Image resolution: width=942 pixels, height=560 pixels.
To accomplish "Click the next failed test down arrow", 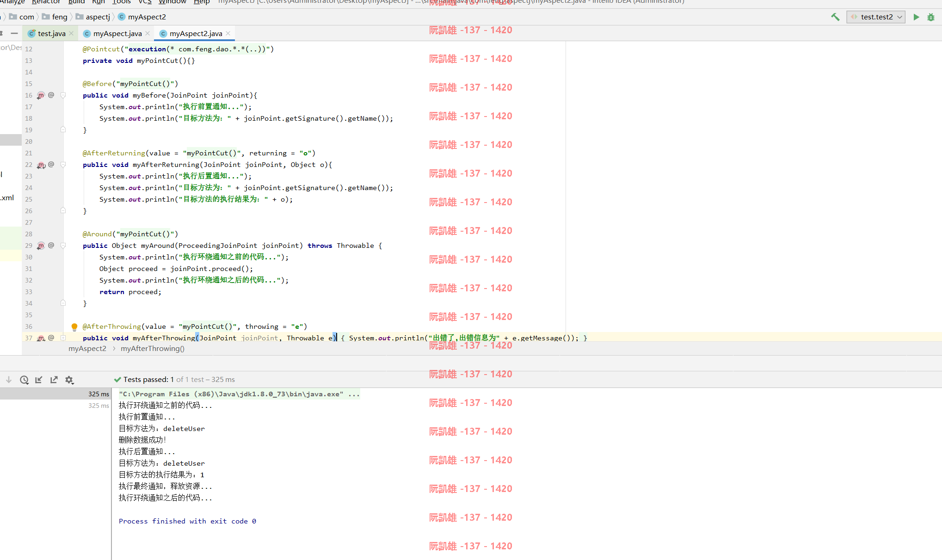I will click(x=9, y=380).
